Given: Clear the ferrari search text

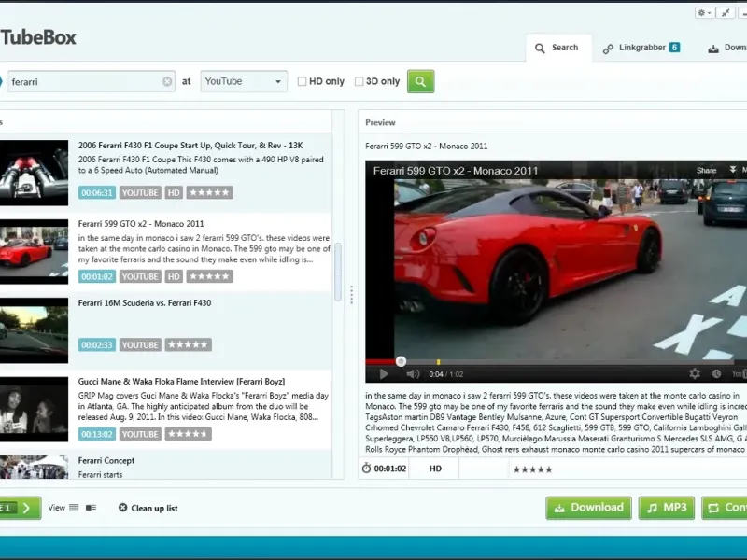Looking at the screenshot, I should 167,82.
